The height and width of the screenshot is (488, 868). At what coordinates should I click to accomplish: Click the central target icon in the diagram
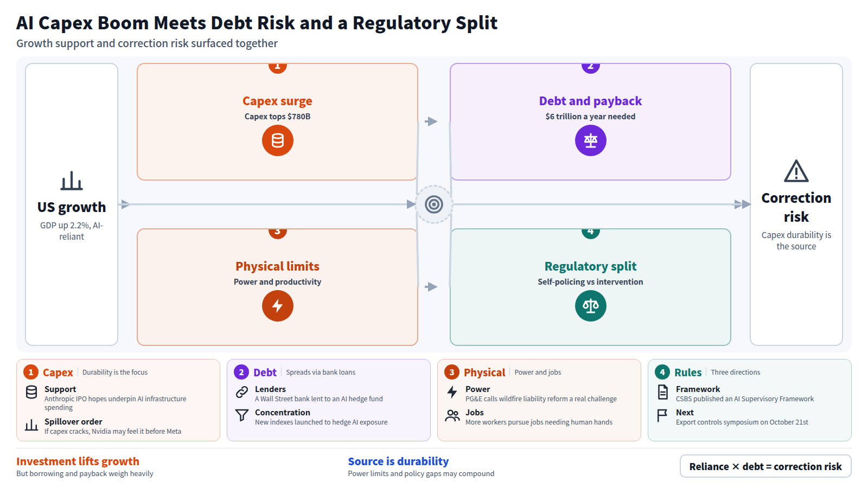(434, 204)
